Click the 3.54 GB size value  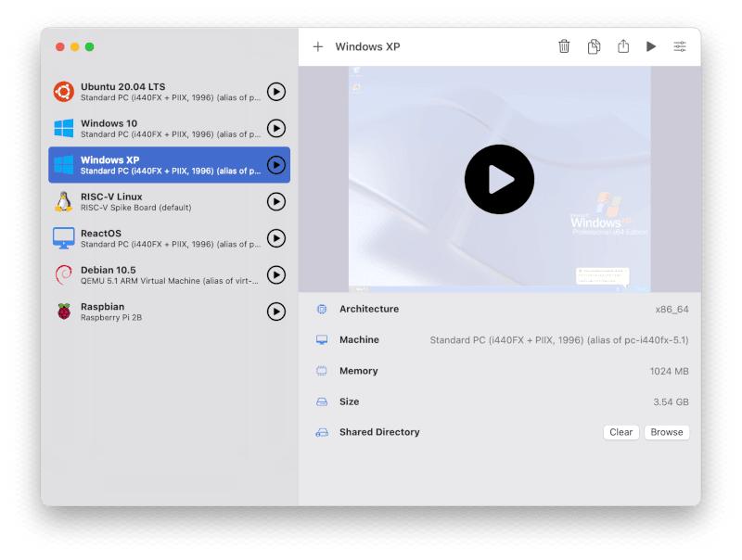coord(671,402)
